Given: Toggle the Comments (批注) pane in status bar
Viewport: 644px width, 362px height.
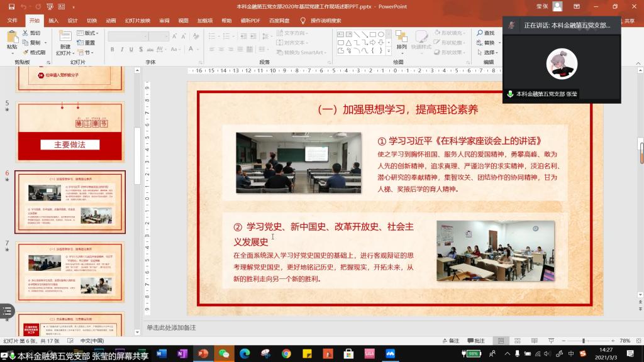Looking at the screenshot, I should click(x=475, y=341).
